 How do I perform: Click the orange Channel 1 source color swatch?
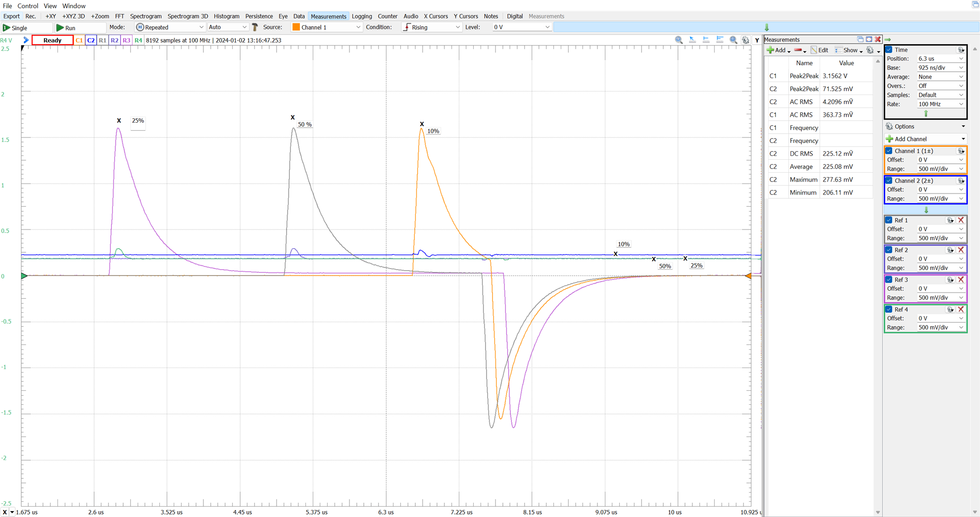click(x=296, y=27)
